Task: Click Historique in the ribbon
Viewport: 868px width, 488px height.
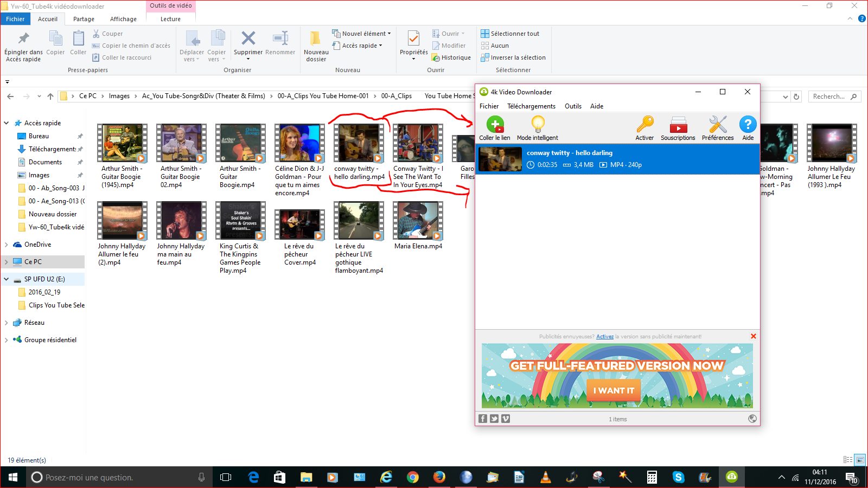Action: [451, 57]
